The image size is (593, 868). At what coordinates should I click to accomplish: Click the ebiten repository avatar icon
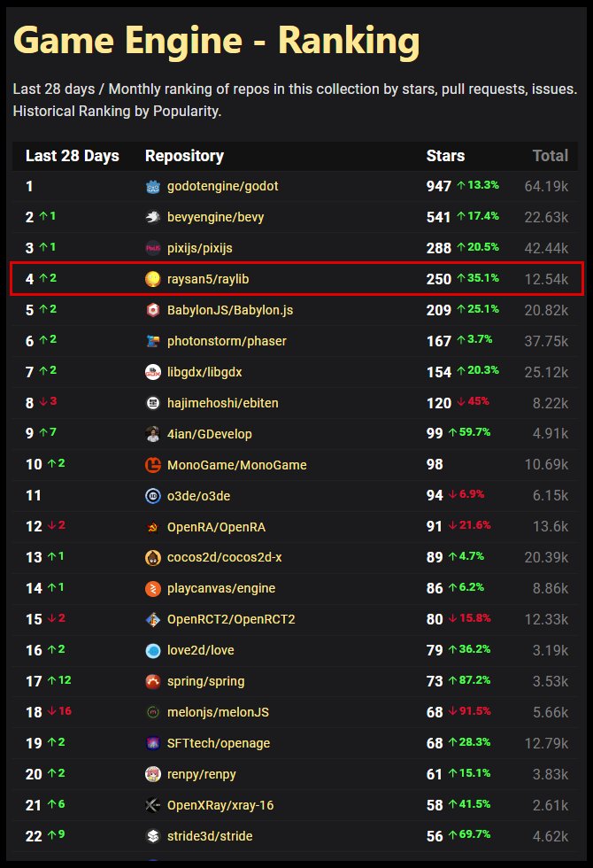pyautogui.click(x=152, y=403)
